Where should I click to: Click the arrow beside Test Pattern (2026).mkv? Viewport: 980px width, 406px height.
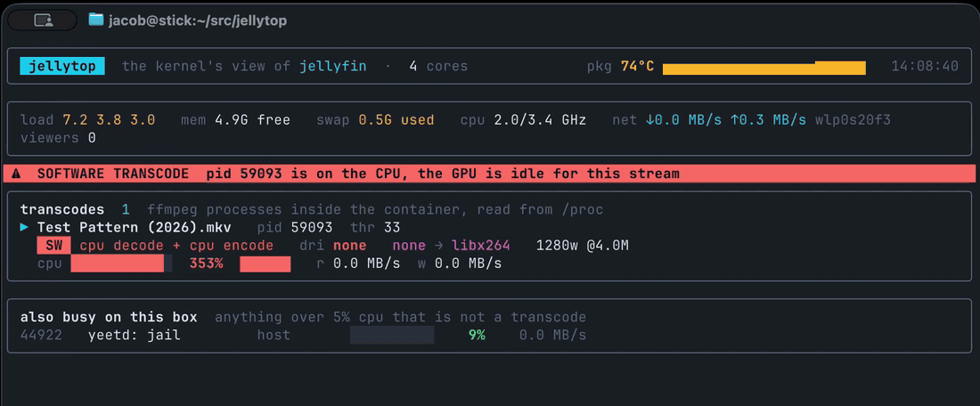24,227
